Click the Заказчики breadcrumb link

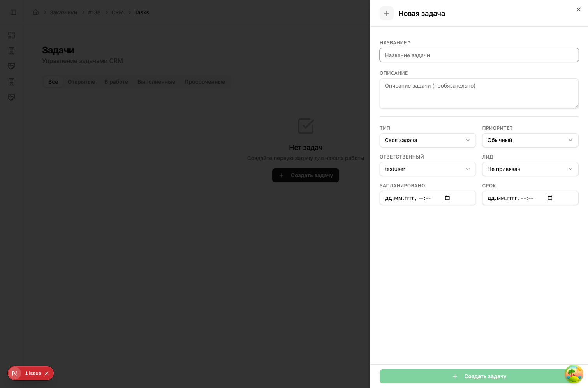(63, 12)
